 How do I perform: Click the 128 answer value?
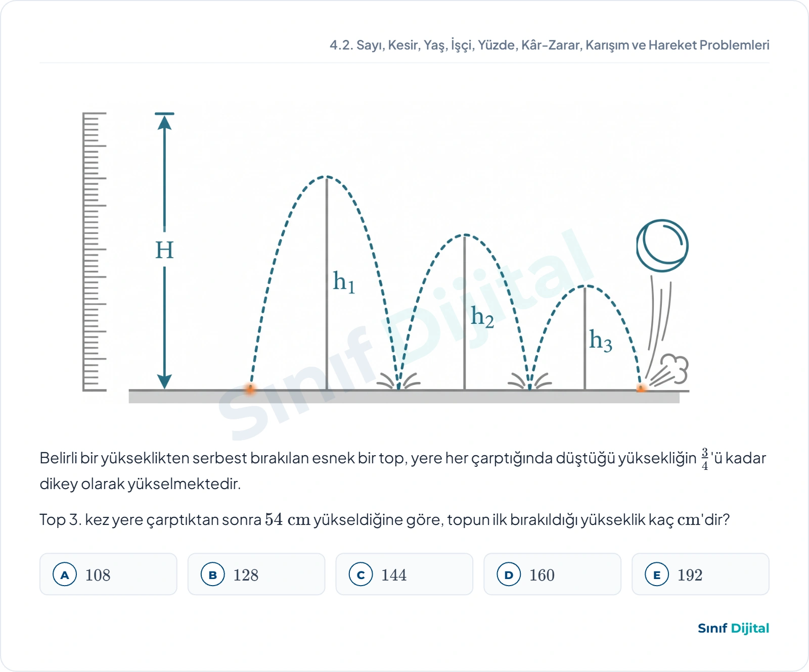coord(246,575)
